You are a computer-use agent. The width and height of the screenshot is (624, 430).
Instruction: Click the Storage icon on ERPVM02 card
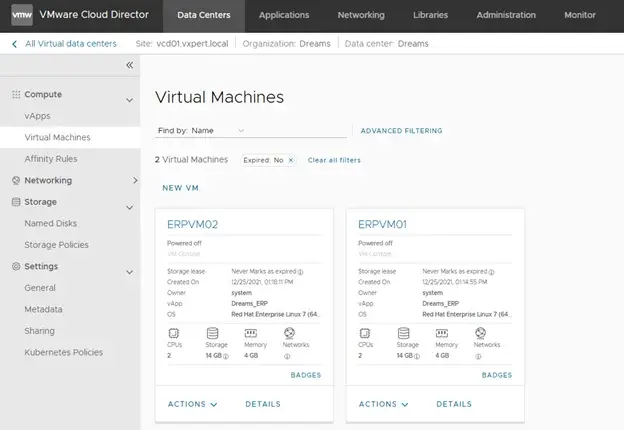coord(215,332)
